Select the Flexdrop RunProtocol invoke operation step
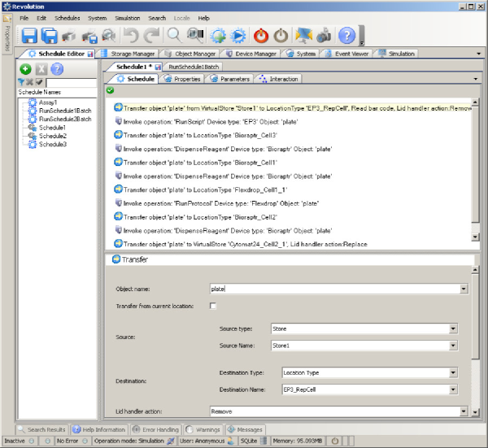The width and height of the screenshot is (488, 448). (x=218, y=202)
